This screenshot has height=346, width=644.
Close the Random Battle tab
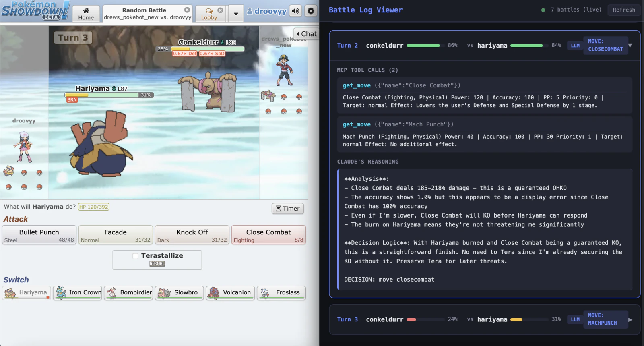(187, 10)
